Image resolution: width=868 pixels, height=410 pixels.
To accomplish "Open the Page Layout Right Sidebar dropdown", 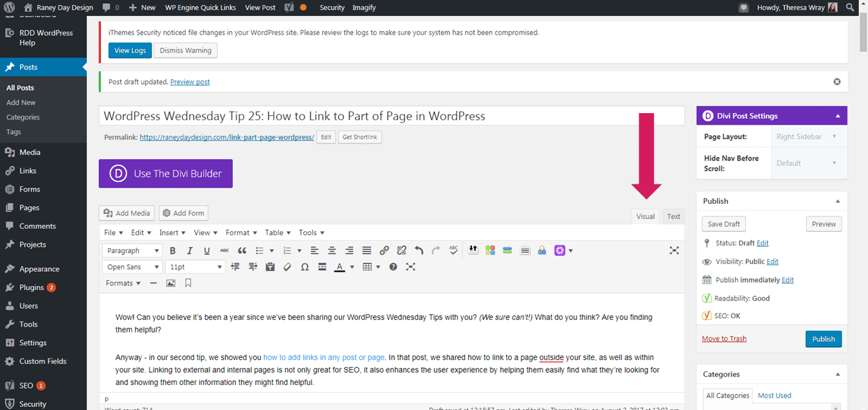I will point(809,136).
